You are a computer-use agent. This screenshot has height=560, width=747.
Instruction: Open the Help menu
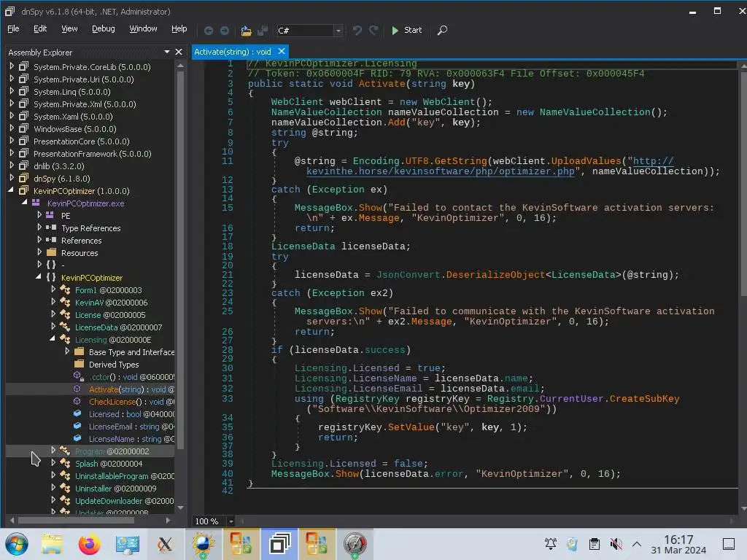(179, 28)
